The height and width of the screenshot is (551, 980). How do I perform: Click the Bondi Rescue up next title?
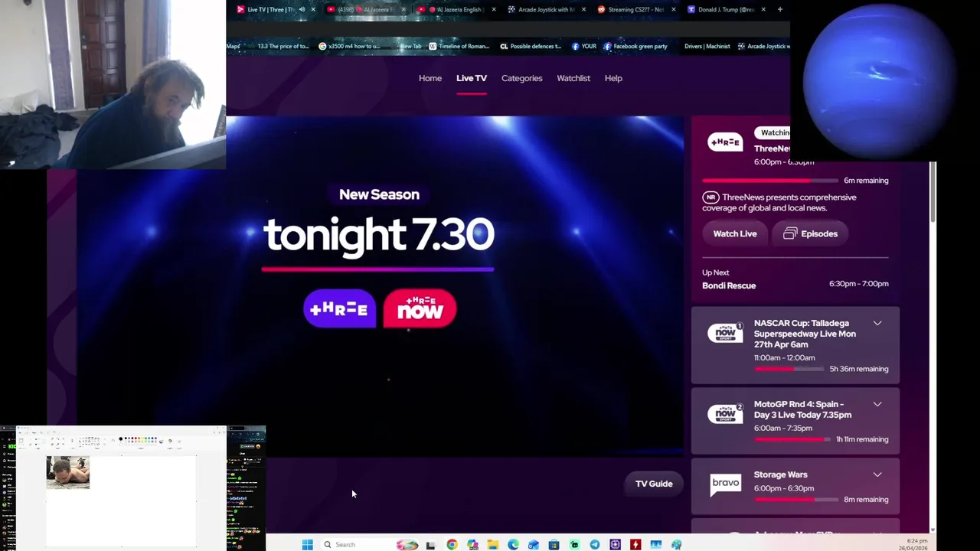coord(729,285)
